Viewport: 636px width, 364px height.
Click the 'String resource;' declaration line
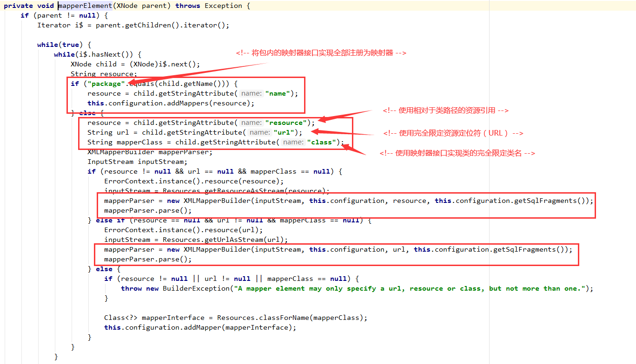104,74
